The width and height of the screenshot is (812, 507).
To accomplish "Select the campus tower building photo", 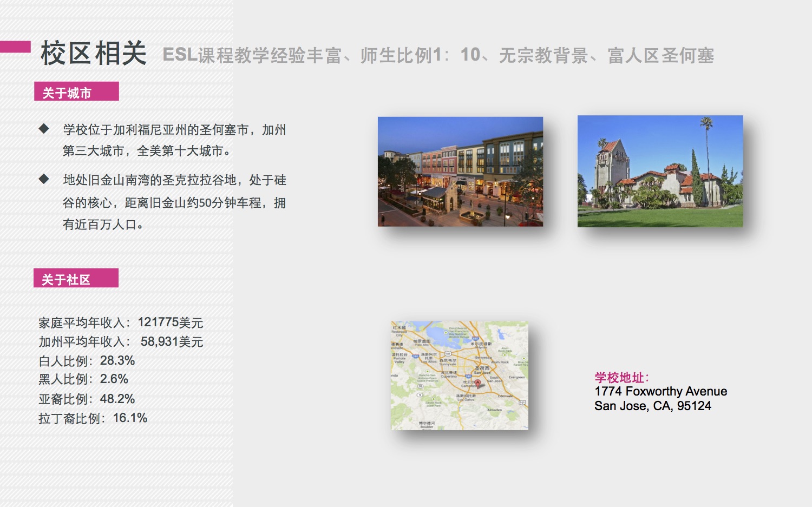I will click(x=660, y=171).
